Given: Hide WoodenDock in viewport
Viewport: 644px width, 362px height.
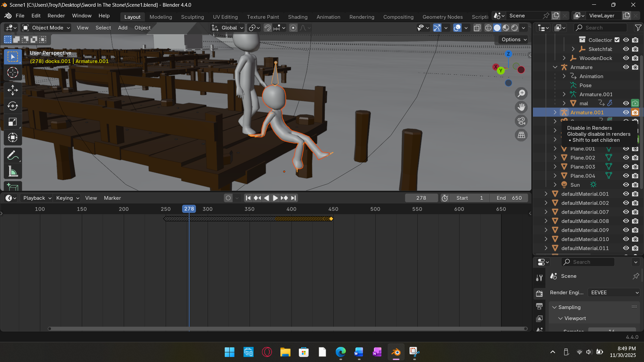Looking at the screenshot, I should tap(626, 58).
